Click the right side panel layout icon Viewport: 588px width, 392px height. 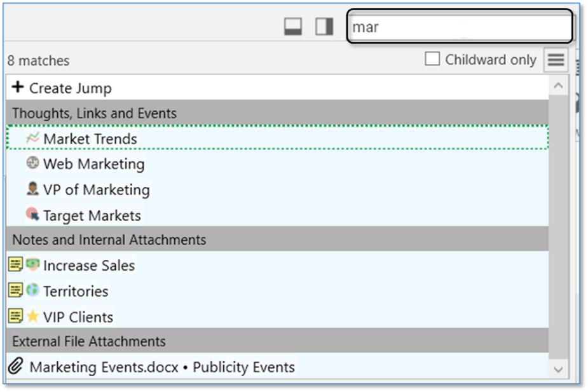coord(324,27)
